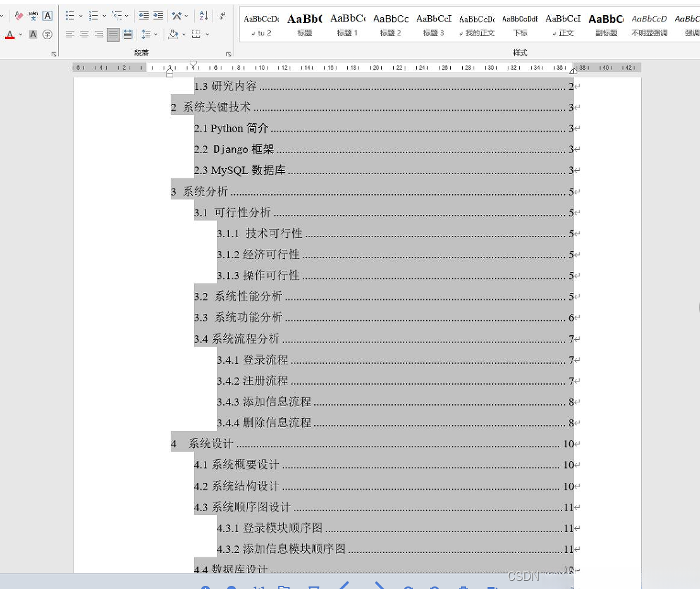
Task: Click the phonetic guide icon
Action: tap(33, 15)
